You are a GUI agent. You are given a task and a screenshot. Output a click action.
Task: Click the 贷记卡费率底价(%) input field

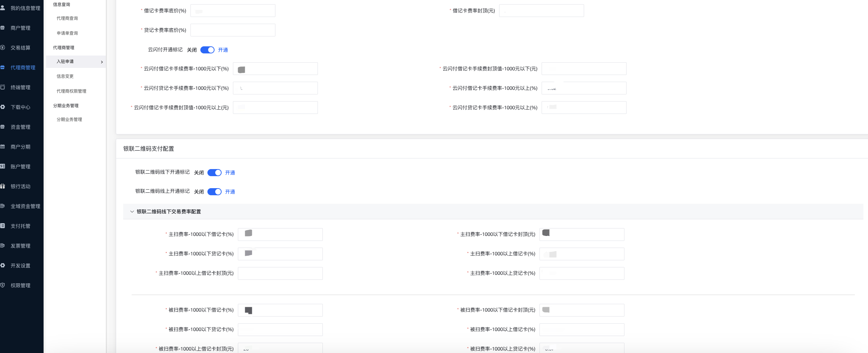click(x=233, y=30)
